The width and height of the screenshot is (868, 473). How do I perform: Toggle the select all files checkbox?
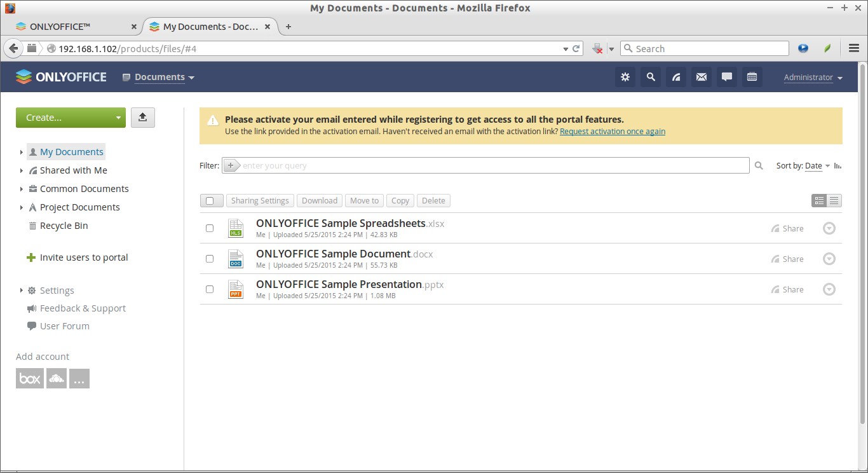click(210, 201)
